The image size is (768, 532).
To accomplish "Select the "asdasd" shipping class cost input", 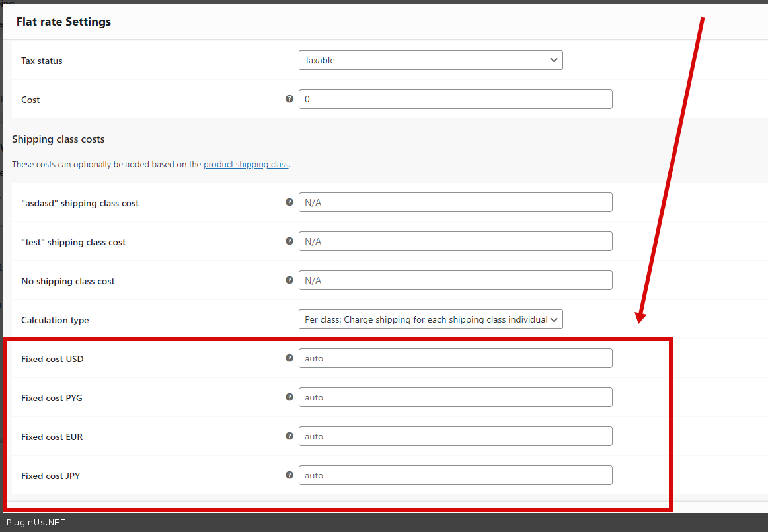I will tap(455, 202).
